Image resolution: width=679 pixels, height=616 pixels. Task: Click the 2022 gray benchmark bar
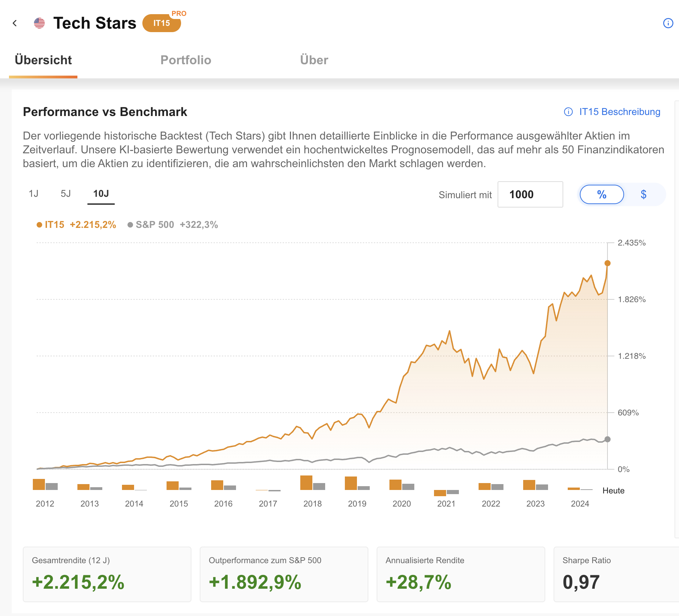tap(497, 487)
